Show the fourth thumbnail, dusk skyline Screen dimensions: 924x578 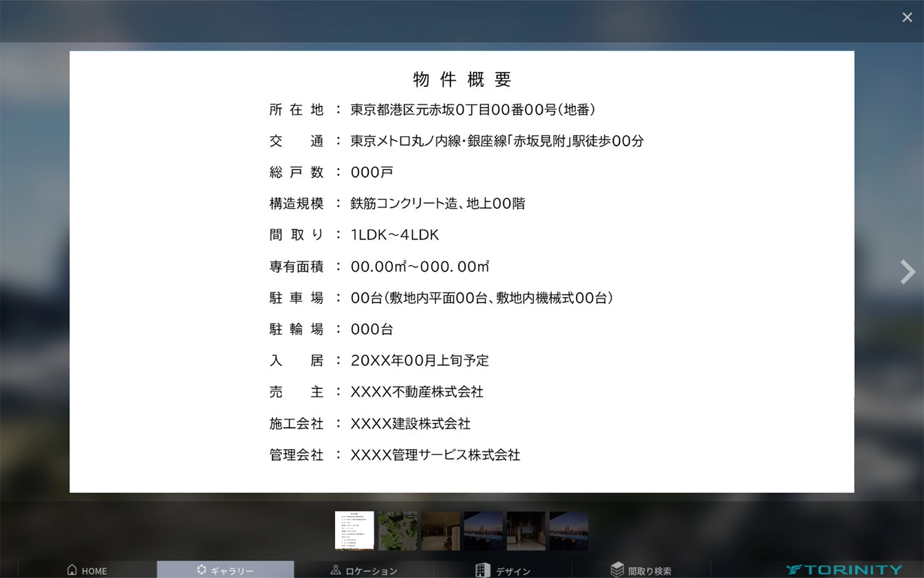coord(483,530)
